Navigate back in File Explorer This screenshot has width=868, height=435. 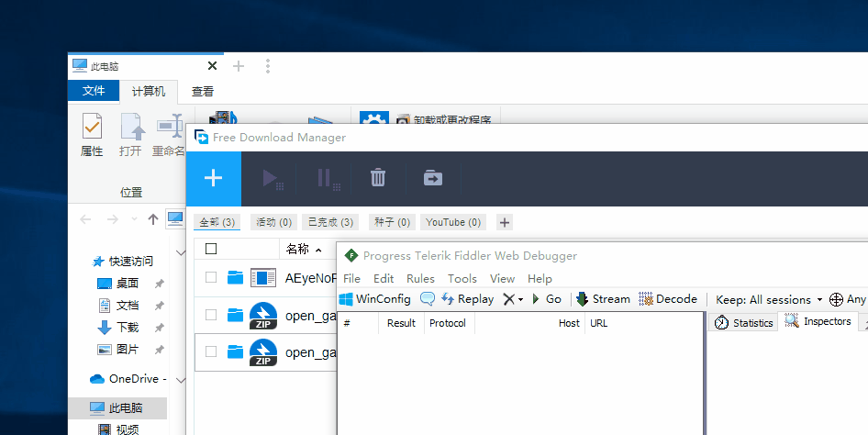click(x=85, y=219)
